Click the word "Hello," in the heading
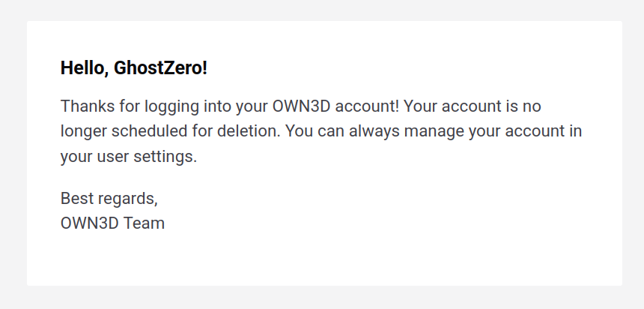This screenshot has width=644, height=309. [85, 68]
